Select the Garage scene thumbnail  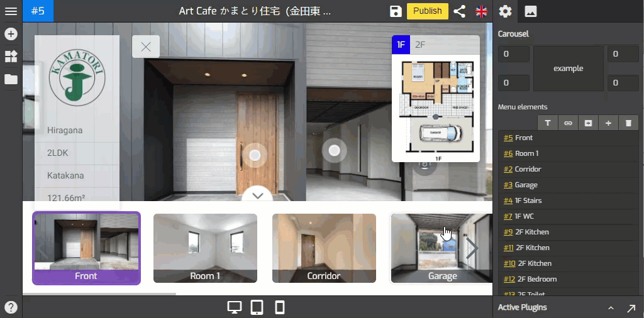coord(442,248)
